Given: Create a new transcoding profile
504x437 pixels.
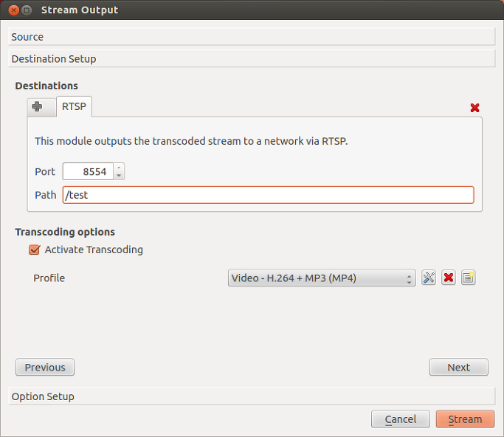Looking at the screenshot, I should [469, 278].
